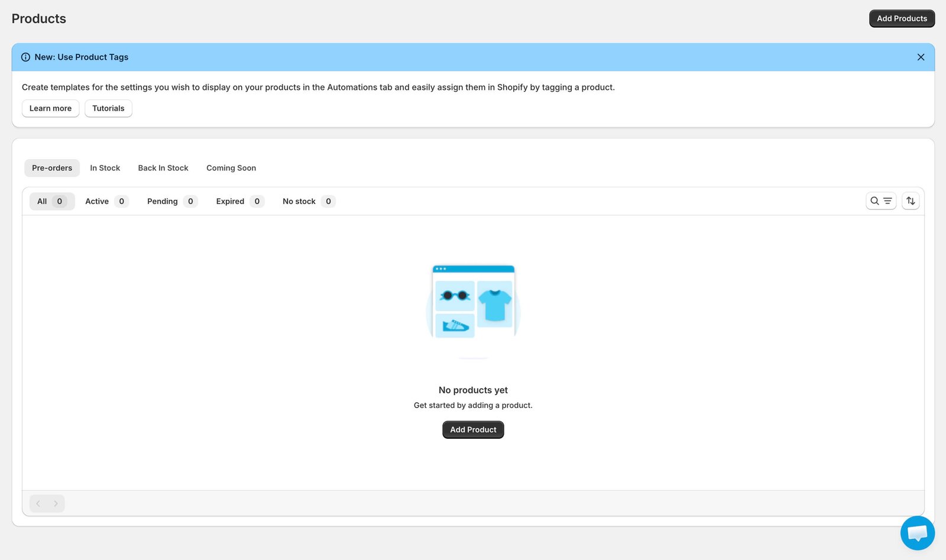Select the Active filter tab
Screen dimensions: 946x560
pyautogui.click(x=106, y=201)
